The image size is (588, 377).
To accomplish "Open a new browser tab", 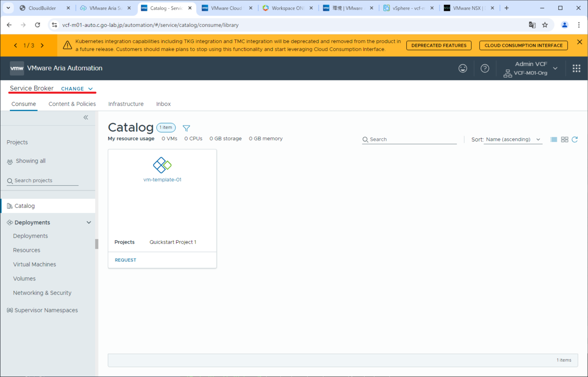I will click(x=507, y=8).
